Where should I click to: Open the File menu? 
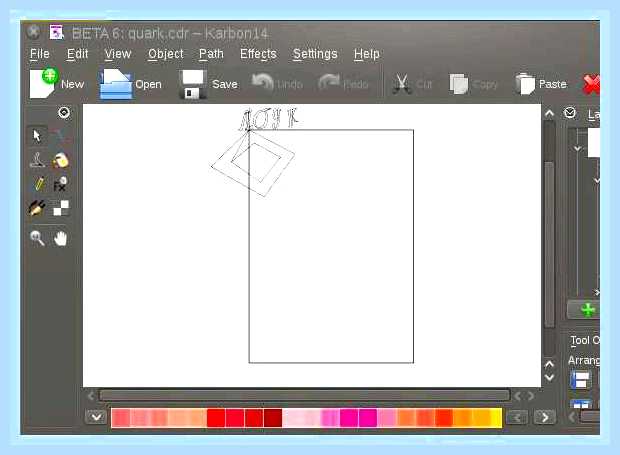[x=40, y=54]
